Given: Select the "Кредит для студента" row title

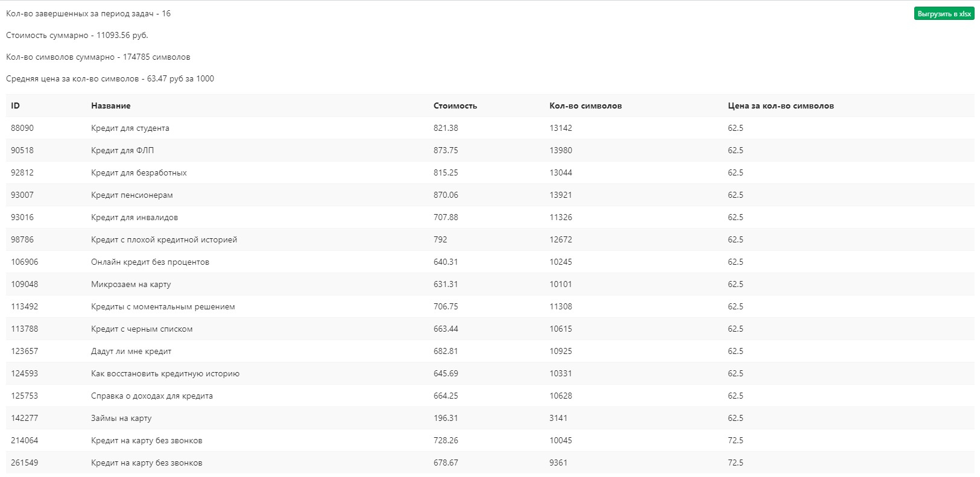Looking at the screenshot, I should pyautogui.click(x=130, y=128).
